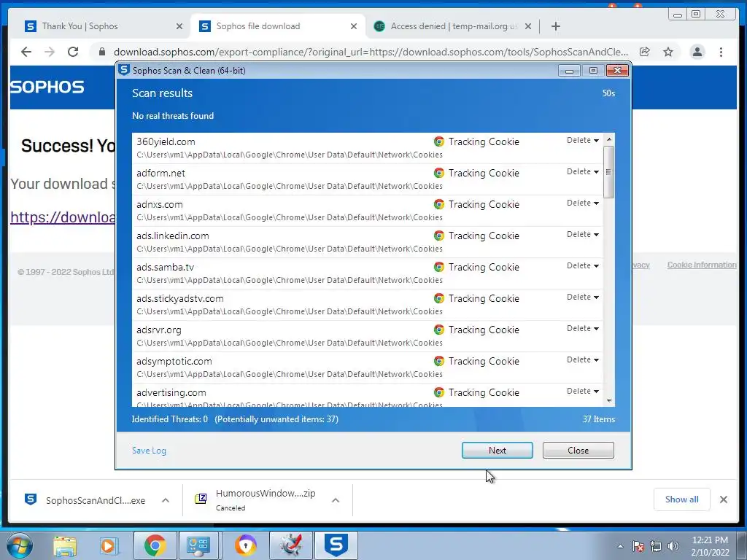Show hidden tray icons arrow
Image resolution: width=747 pixels, height=560 pixels.
pos(620,546)
